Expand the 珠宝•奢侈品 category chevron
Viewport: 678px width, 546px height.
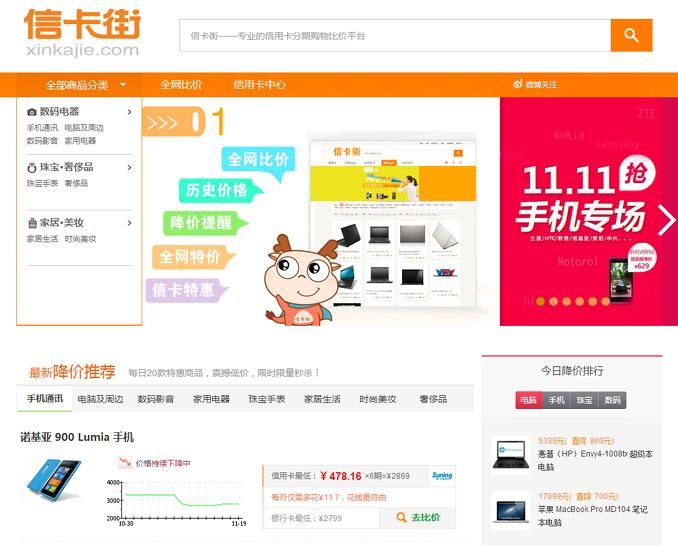click(129, 167)
